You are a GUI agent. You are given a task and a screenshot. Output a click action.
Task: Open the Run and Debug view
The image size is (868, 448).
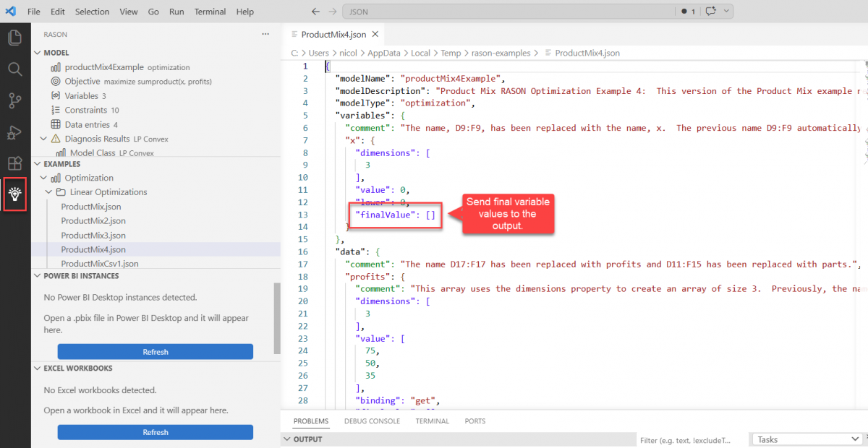14,132
